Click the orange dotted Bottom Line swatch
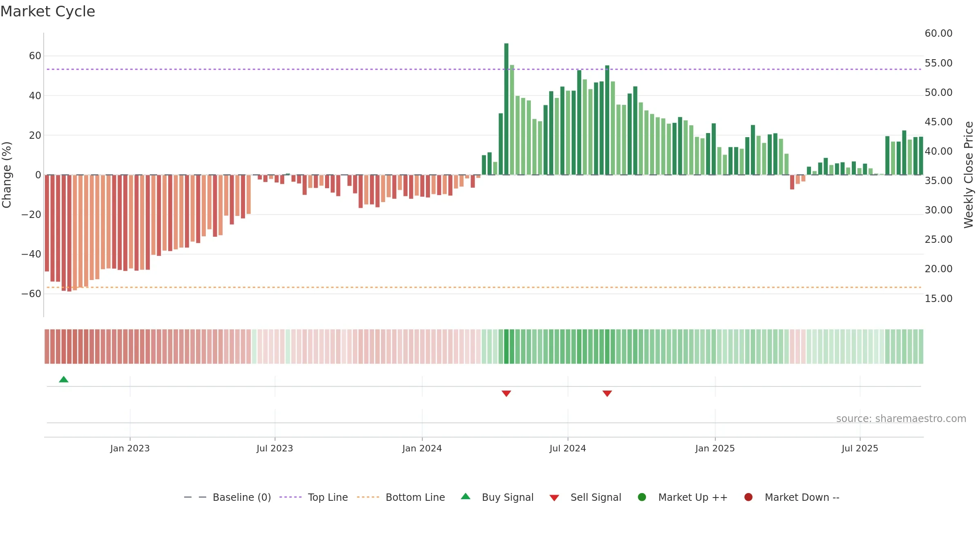The image size is (980, 551). tap(368, 497)
